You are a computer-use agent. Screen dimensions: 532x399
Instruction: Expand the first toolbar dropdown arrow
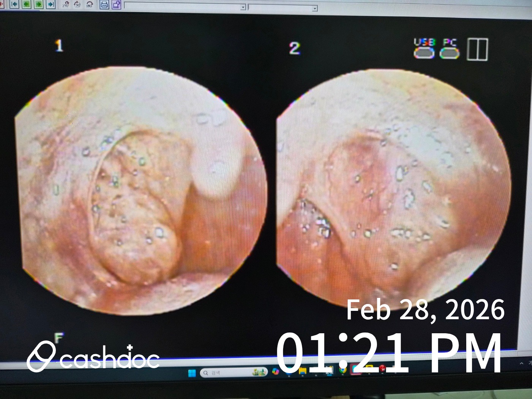pyautogui.click(x=243, y=8)
